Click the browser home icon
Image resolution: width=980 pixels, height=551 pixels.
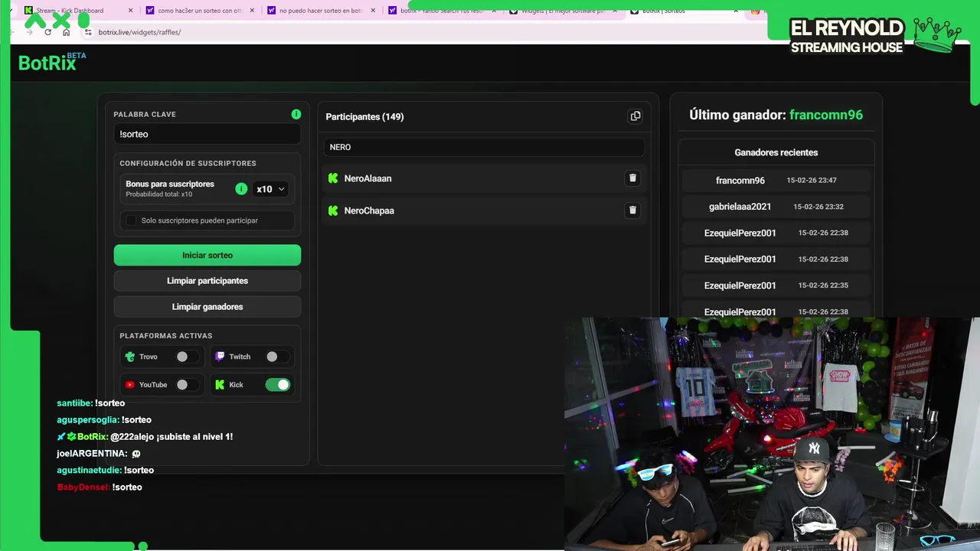[66, 32]
